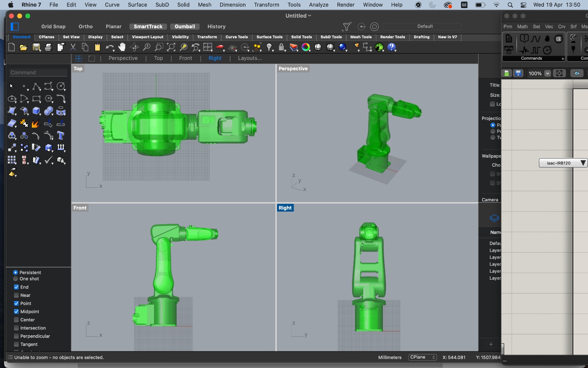The image size is (588, 368).
Task: Click the selection filter funnel icon
Action: [346, 26]
